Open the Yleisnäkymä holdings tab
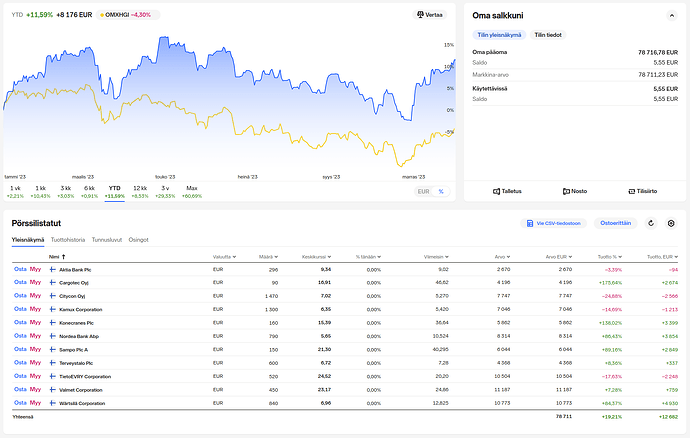 [28, 240]
